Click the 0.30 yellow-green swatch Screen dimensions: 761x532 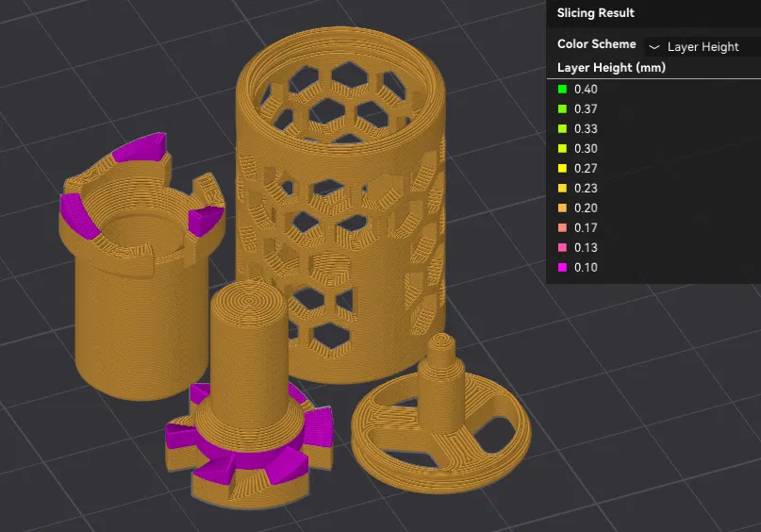pyautogui.click(x=563, y=148)
